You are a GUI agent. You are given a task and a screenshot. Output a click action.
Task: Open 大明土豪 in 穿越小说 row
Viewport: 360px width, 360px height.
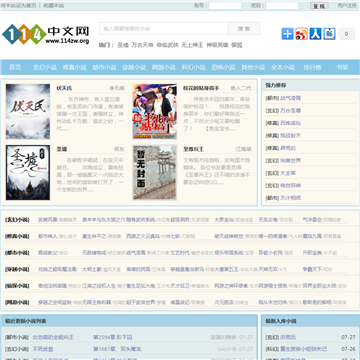[92, 269]
